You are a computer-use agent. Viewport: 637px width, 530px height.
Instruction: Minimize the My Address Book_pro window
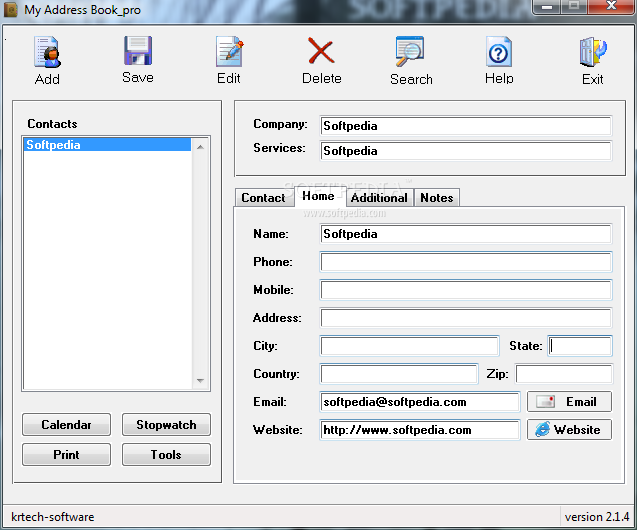(x=547, y=7)
